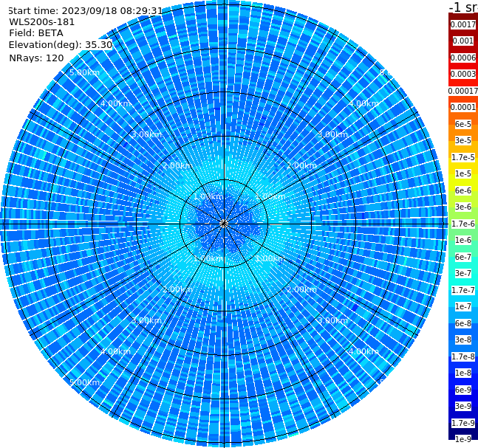Select the 3e-5 colorbar tick
The height and width of the screenshot is (448, 478).
(463, 140)
